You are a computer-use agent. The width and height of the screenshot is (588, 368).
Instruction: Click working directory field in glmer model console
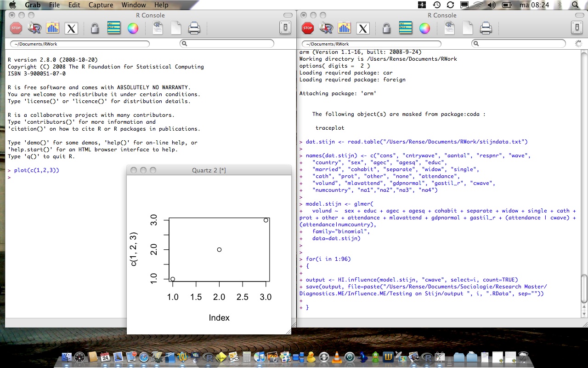371,44
